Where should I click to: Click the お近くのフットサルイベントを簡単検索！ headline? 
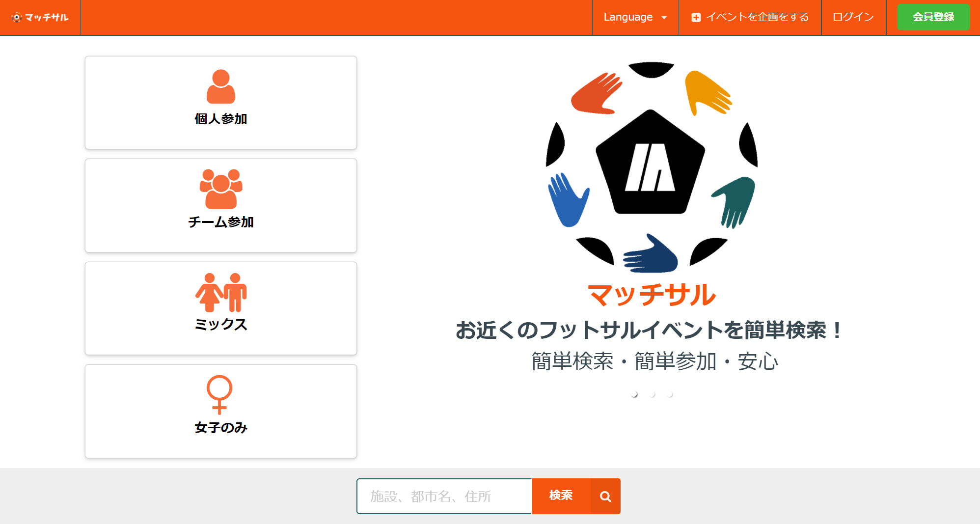(649, 330)
